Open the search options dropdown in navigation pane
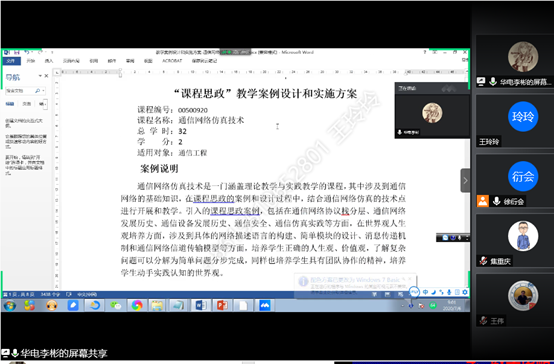This screenshot has height=364, width=554. tap(43, 91)
